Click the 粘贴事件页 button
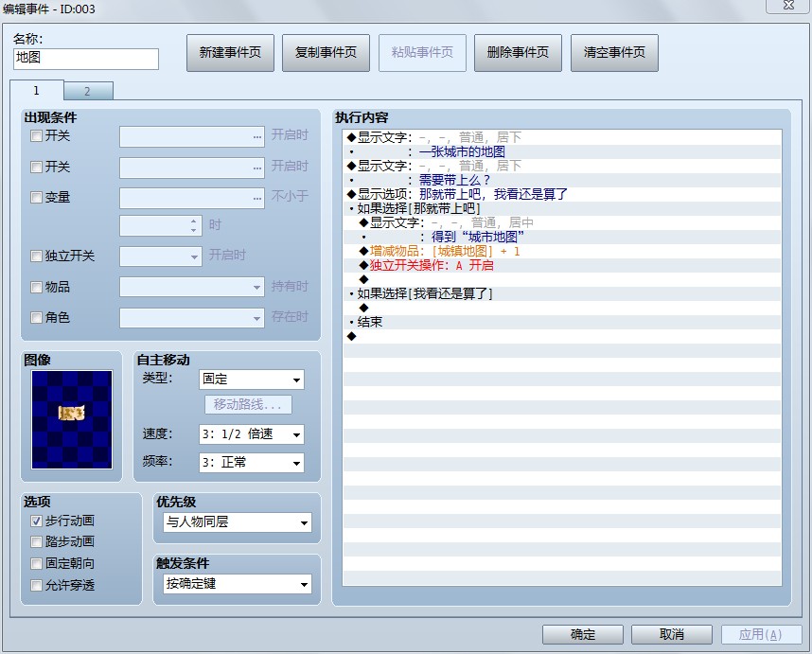Viewport: 812px width, 654px height. [x=422, y=53]
